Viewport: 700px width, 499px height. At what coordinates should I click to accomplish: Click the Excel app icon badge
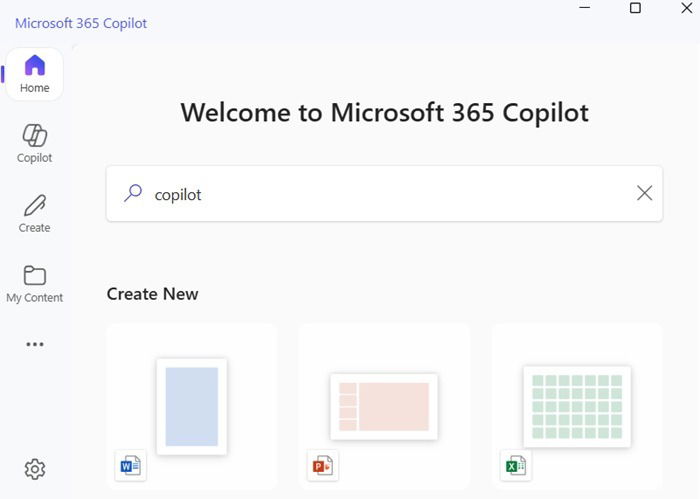tap(516, 466)
